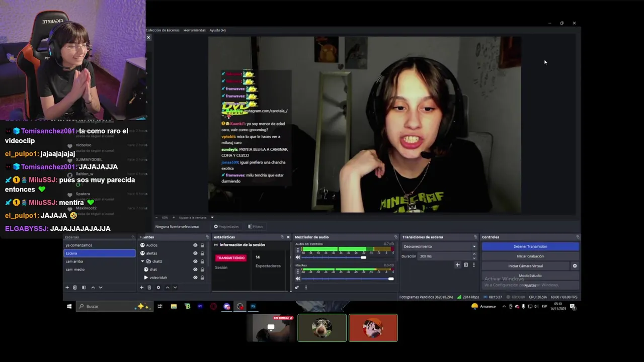Add a new scene with plus icon

[x=67, y=288]
